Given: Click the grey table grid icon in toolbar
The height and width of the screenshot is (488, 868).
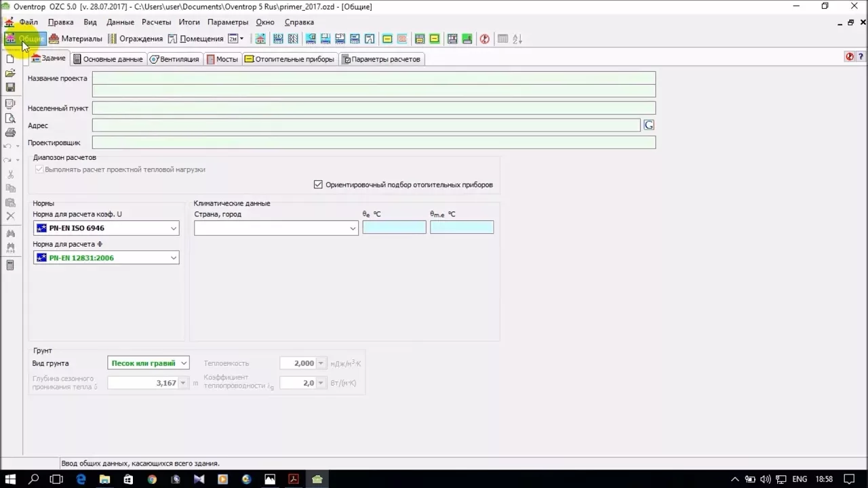Looking at the screenshot, I should click(502, 39).
